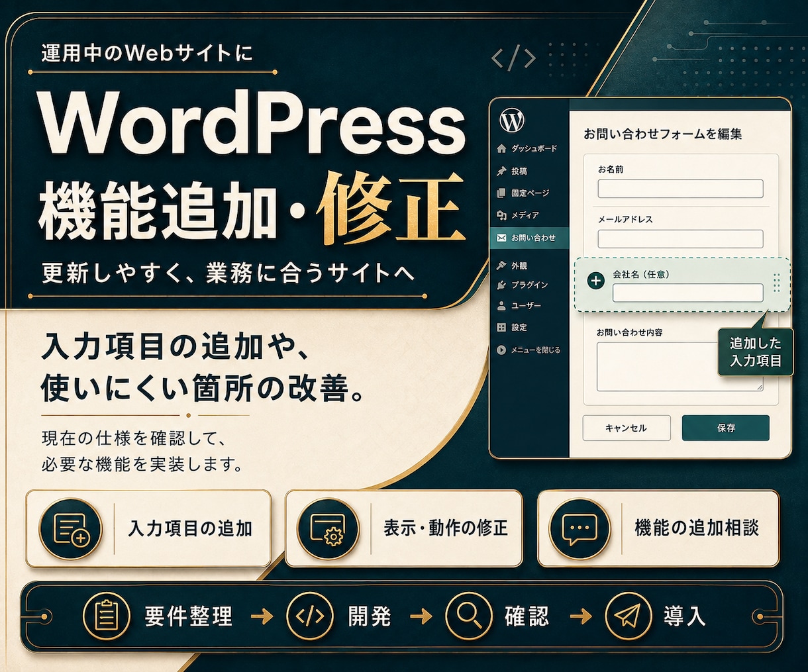Click the お名前 input field

coord(680,189)
